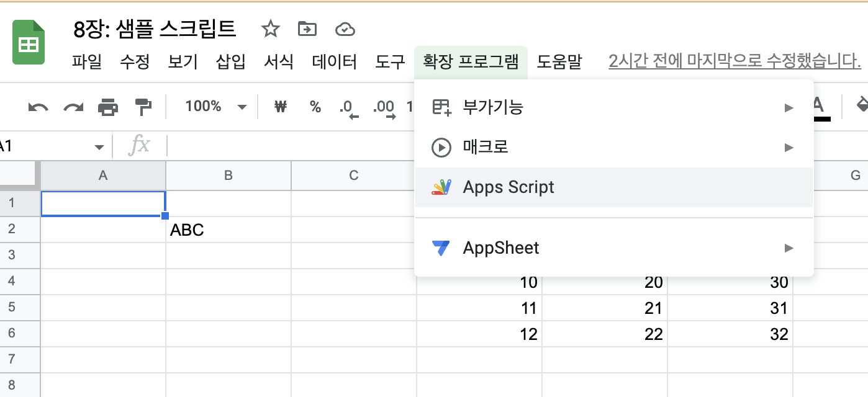Star the document
The height and width of the screenshot is (397, 868).
[270, 29]
